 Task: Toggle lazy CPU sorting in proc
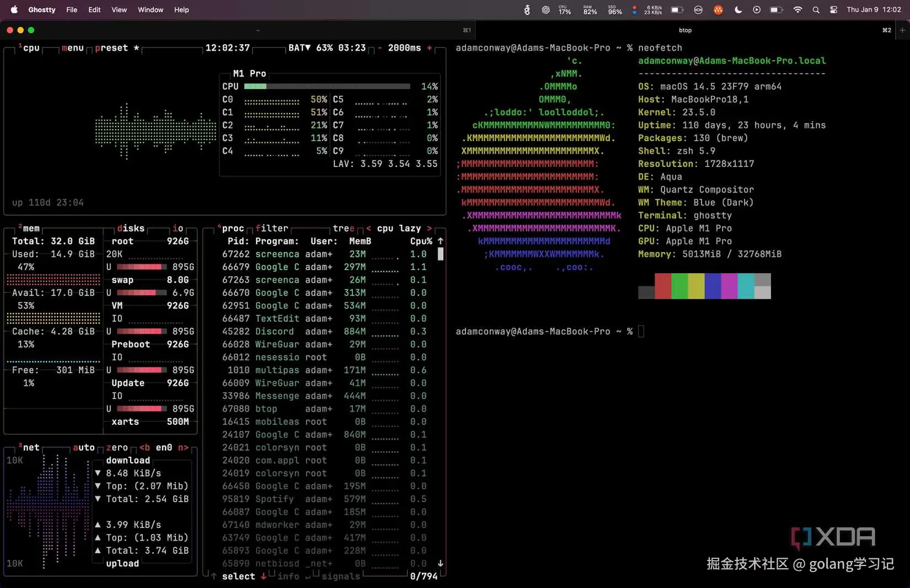tap(410, 228)
